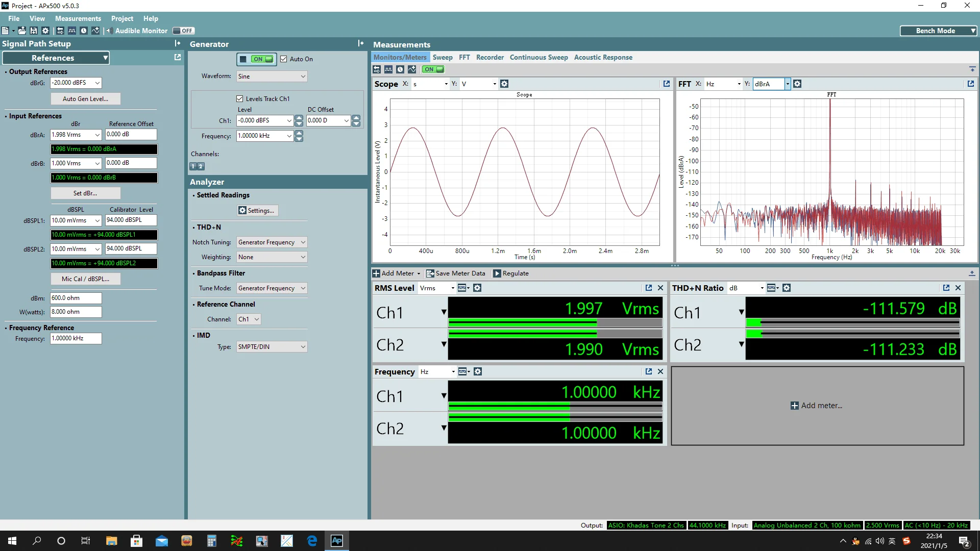Uncheck the Auto On checkbox
The width and height of the screenshot is (980, 551).
coord(284,59)
